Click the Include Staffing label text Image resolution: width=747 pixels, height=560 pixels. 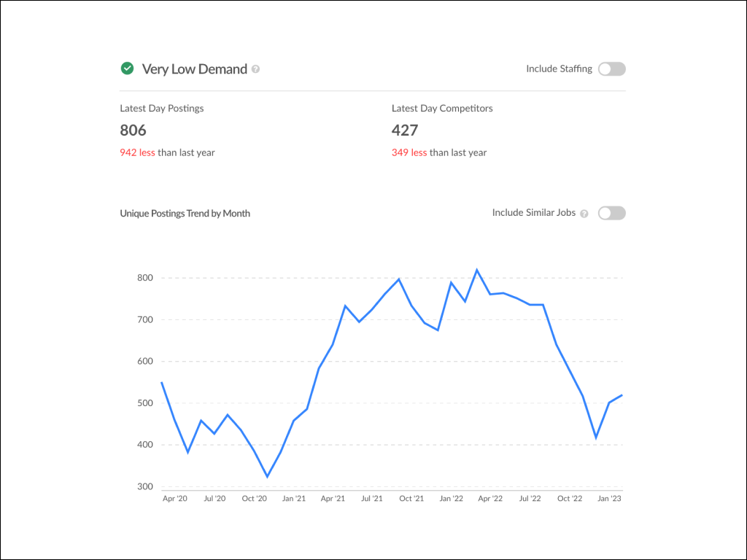click(x=559, y=69)
